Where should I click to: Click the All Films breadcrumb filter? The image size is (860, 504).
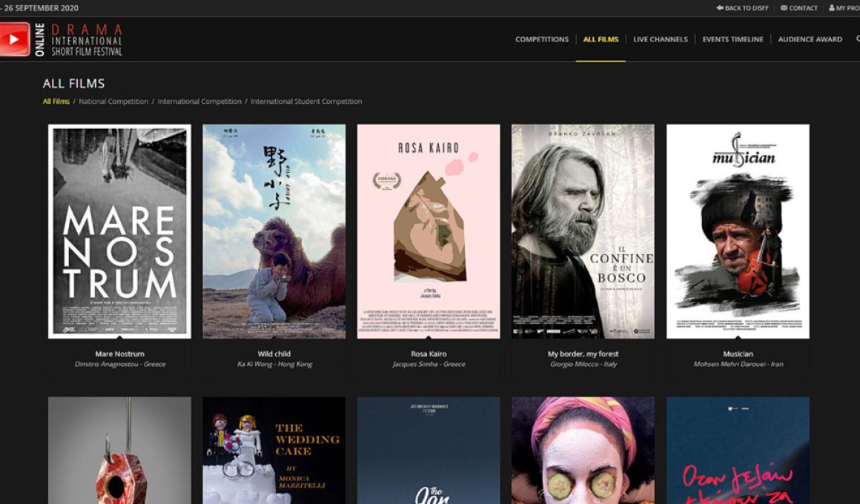tap(56, 102)
